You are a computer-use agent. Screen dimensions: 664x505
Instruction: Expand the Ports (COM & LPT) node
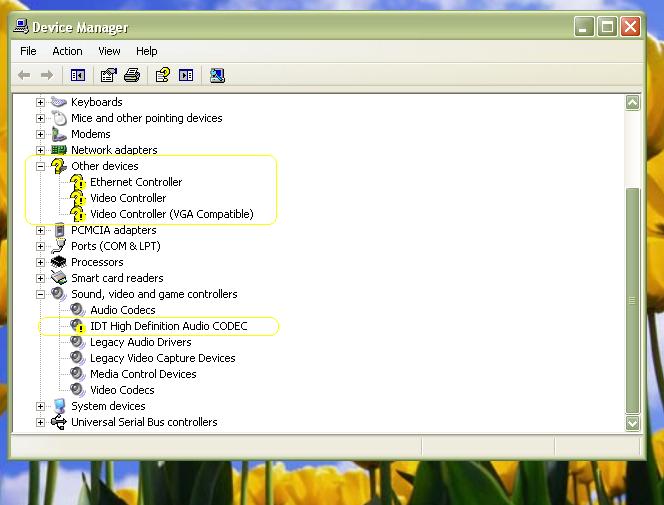tap(40, 246)
